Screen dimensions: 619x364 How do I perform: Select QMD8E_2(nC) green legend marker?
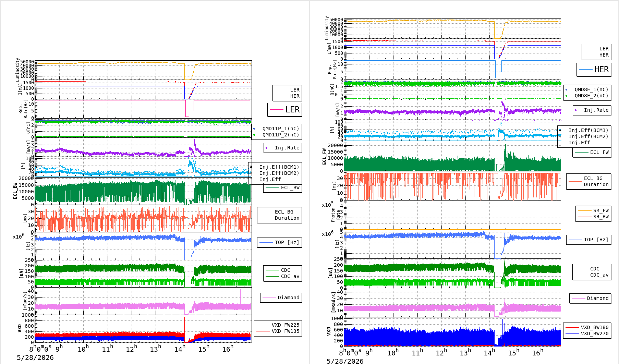coord(566,96)
